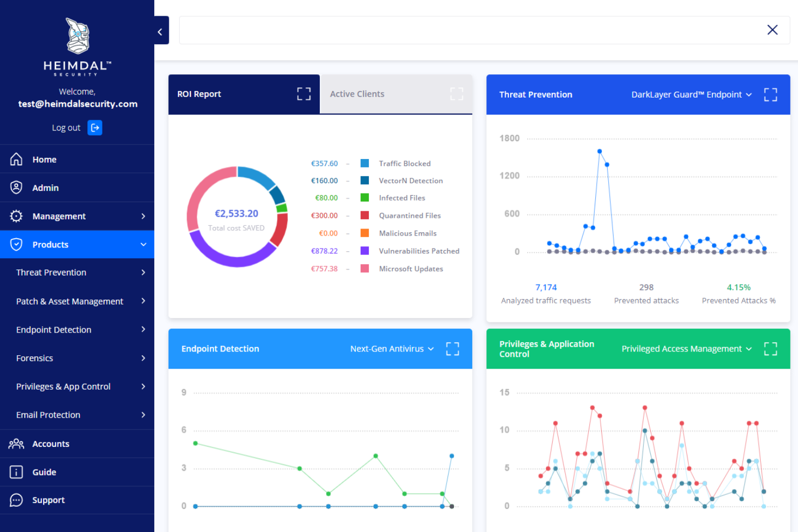798x532 pixels.
Task: Open the Guide section icon
Action: [x=16, y=472]
